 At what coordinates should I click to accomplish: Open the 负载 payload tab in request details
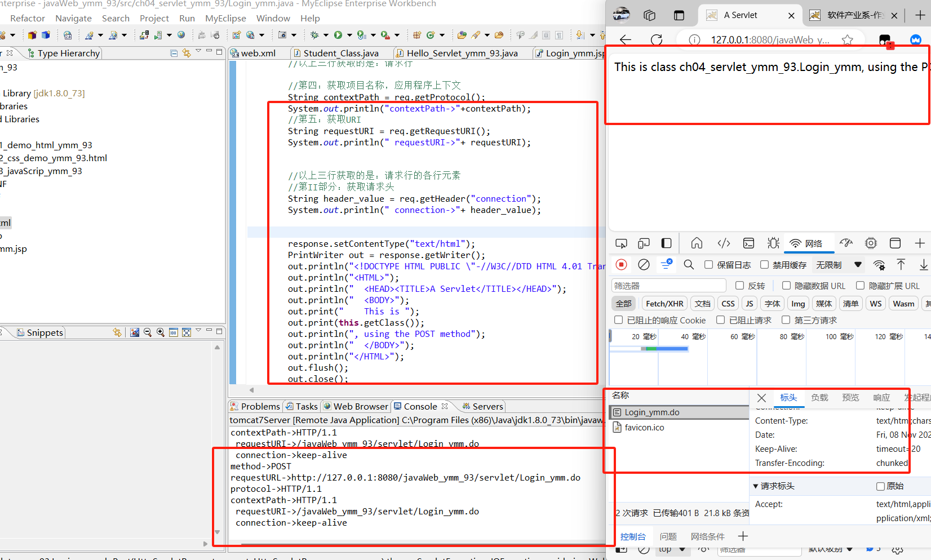(x=819, y=397)
